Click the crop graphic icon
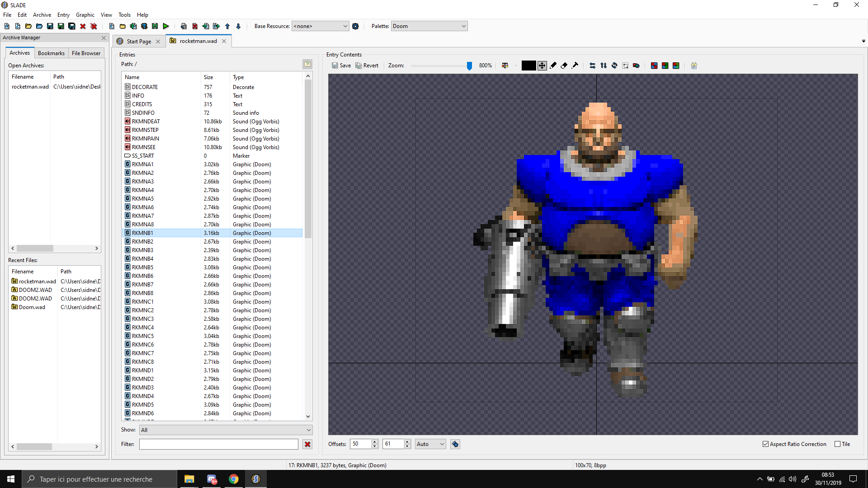 tap(625, 66)
